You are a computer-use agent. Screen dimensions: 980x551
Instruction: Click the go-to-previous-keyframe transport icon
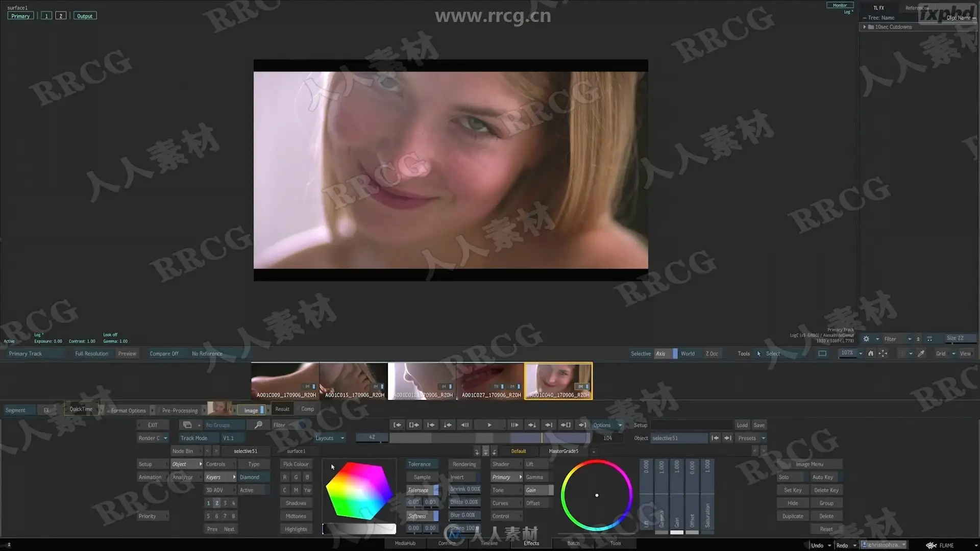448,425
